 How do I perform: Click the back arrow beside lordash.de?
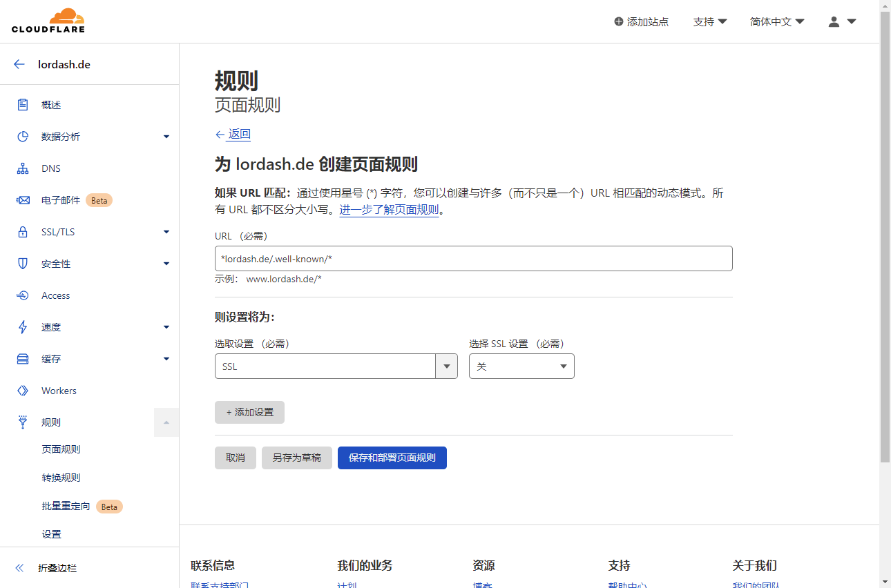click(19, 64)
